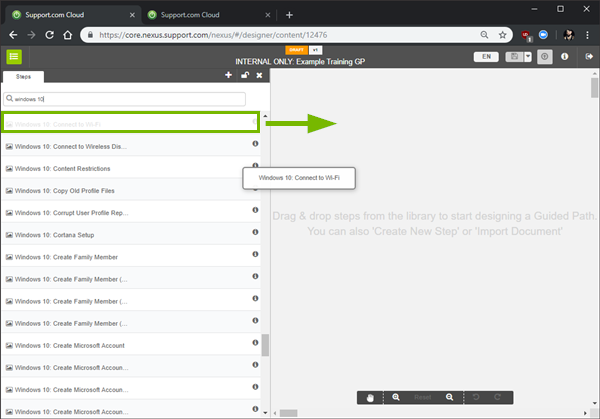600x419 pixels.
Task: Open the green main menu icon
Action: tap(14, 57)
